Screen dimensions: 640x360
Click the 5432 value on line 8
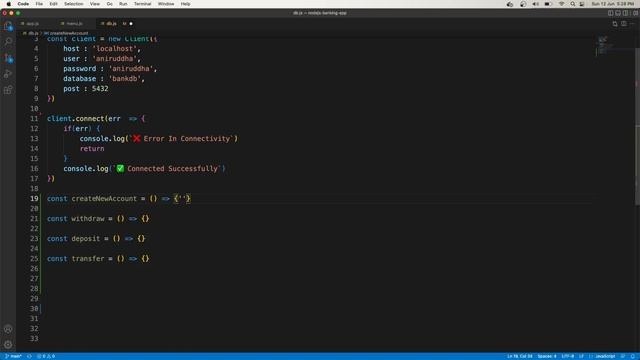tap(100, 89)
